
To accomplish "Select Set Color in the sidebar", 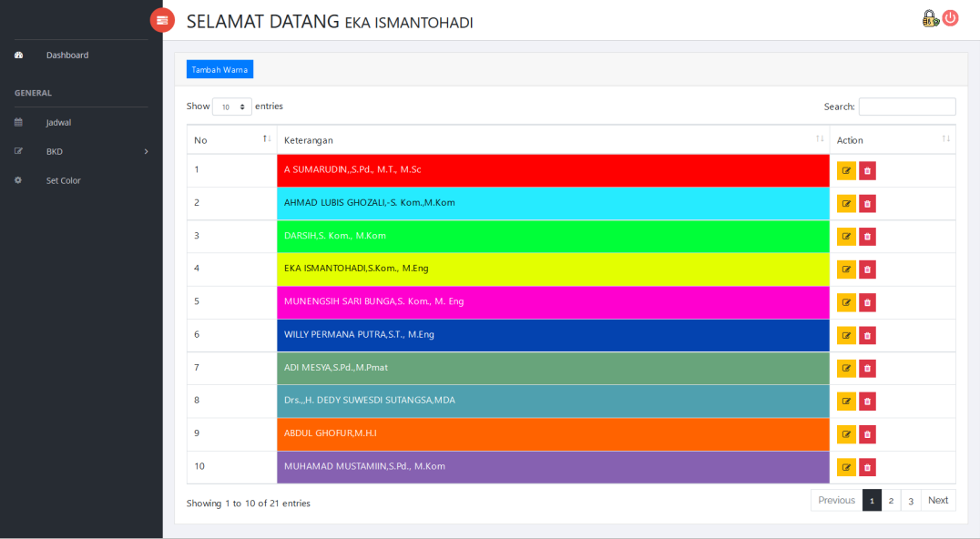I will (63, 180).
